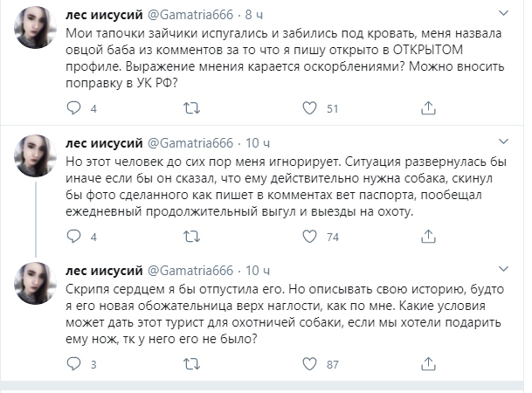Open the chevron menu on the 'Скрипя сердцем' tweet
The width and height of the screenshot is (532, 393).
coord(503,270)
